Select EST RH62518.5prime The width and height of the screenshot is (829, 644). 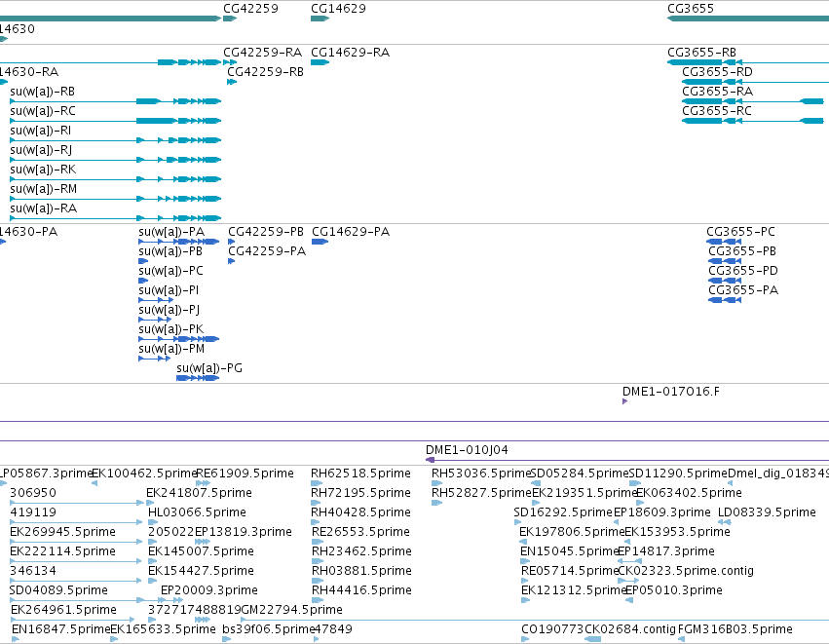click(360, 474)
